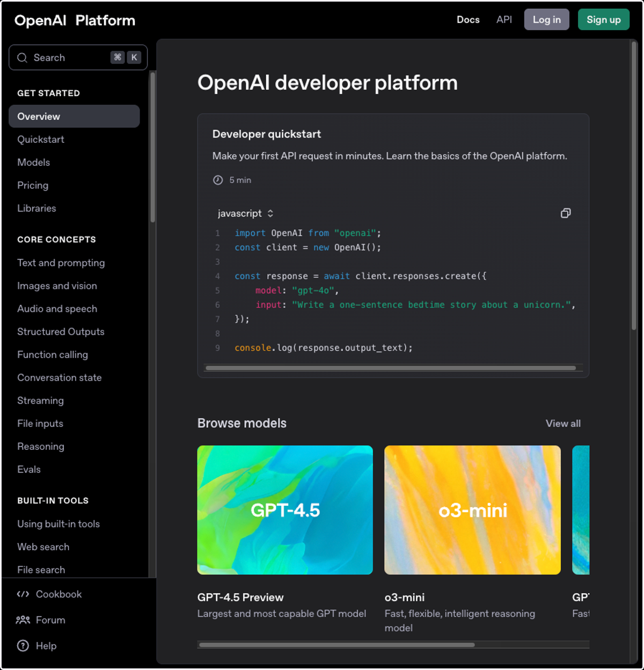This screenshot has height=670, width=644.
Task: Open Audio and speech guide
Action: (x=57, y=309)
